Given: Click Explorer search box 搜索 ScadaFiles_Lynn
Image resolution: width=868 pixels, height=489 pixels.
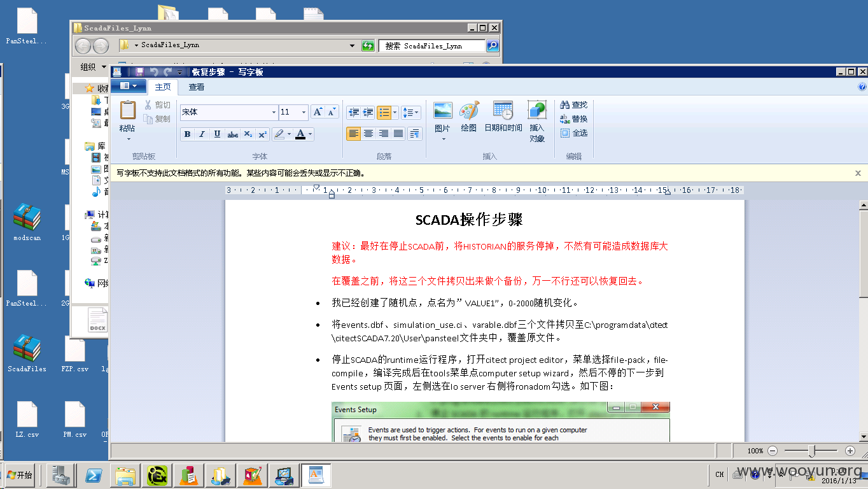Looking at the screenshot, I should (433, 46).
